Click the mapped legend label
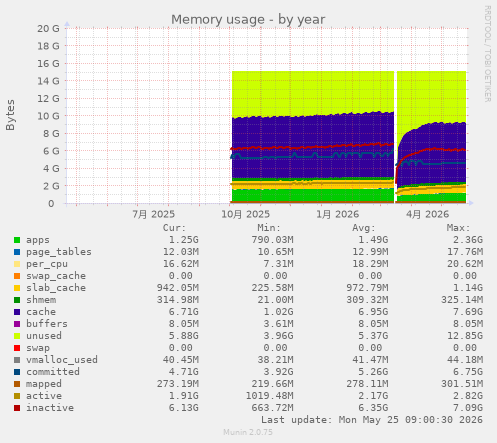This screenshot has height=443, width=497. [x=44, y=384]
